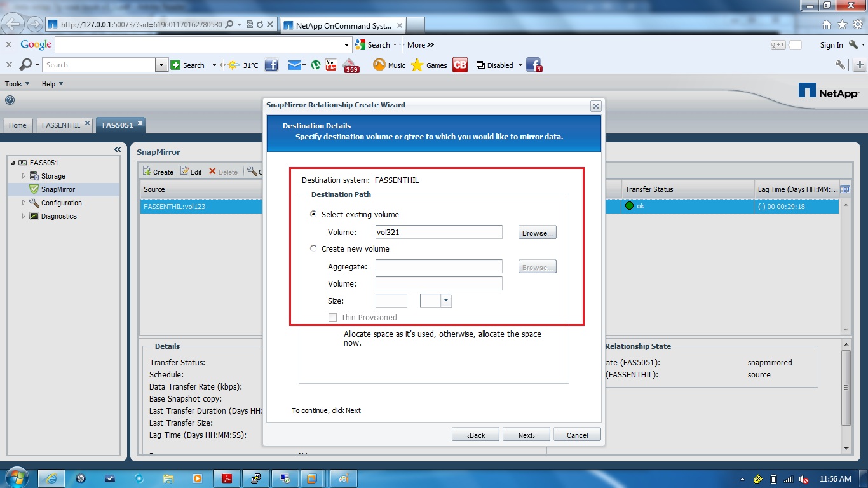Click inside the Volume field showing vol321
The image size is (868, 488).
(438, 232)
